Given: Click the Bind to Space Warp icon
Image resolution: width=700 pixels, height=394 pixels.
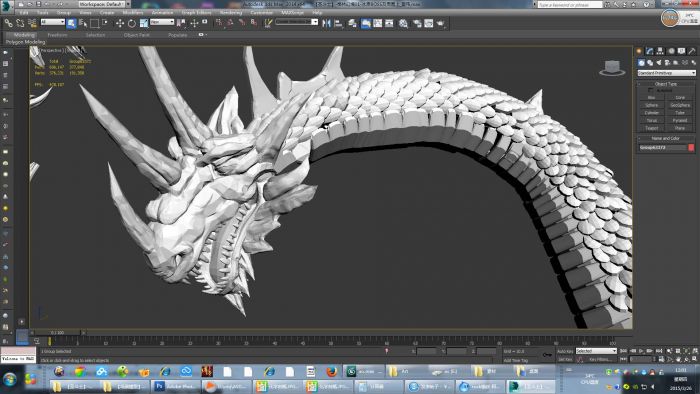Looking at the screenshot, I should click(x=32, y=23).
